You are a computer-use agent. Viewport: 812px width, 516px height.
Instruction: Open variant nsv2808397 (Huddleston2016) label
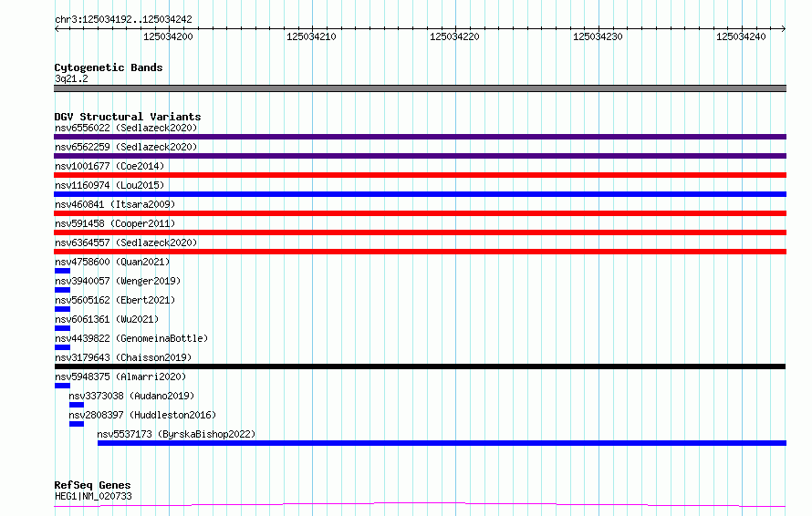click(142, 415)
